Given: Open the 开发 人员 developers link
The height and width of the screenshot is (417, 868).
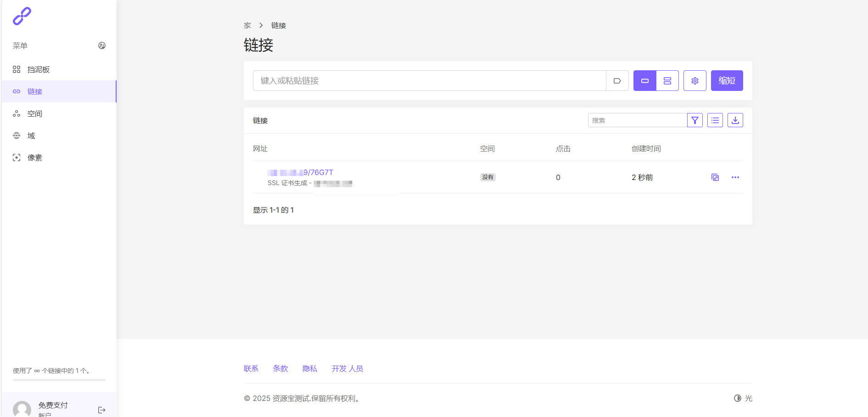Looking at the screenshot, I should (347, 369).
